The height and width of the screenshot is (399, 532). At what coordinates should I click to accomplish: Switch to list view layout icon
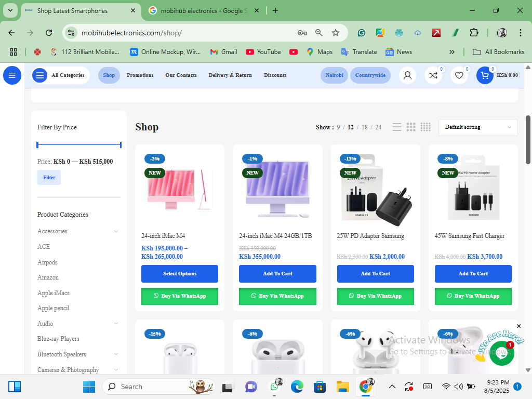click(397, 127)
